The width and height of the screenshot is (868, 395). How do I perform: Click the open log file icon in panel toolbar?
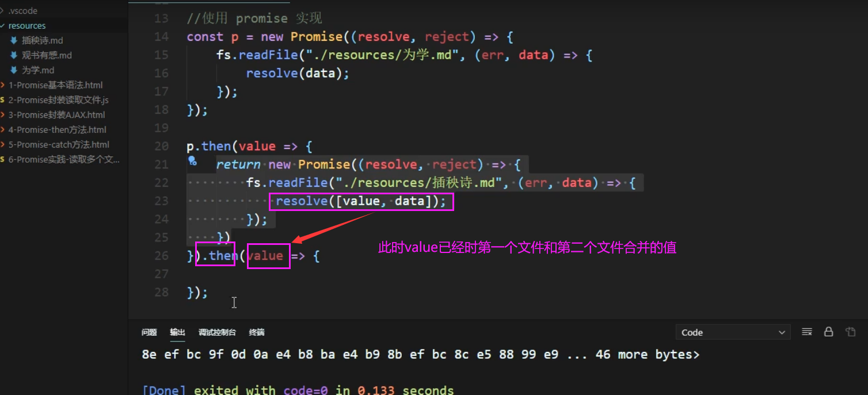pos(850,332)
